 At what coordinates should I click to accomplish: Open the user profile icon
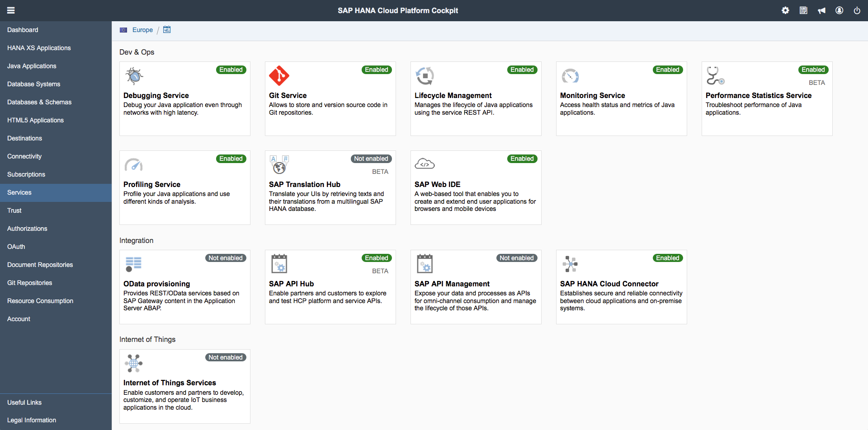coord(840,10)
